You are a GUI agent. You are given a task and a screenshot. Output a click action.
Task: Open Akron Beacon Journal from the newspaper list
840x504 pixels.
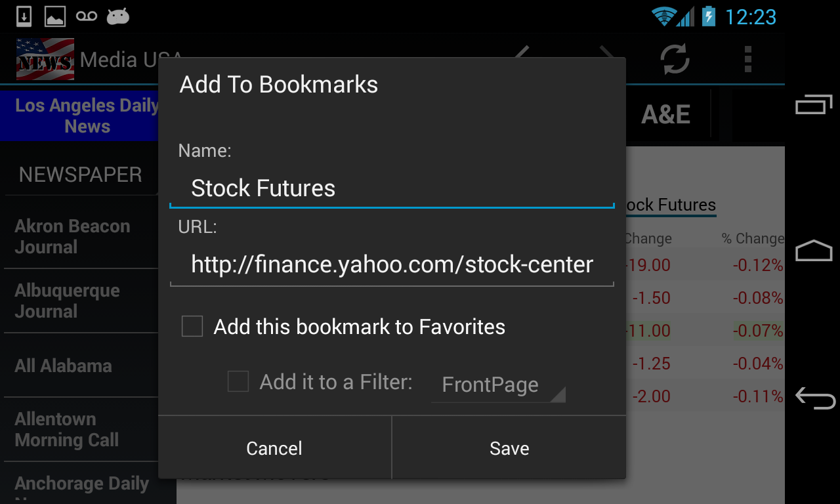click(x=72, y=236)
